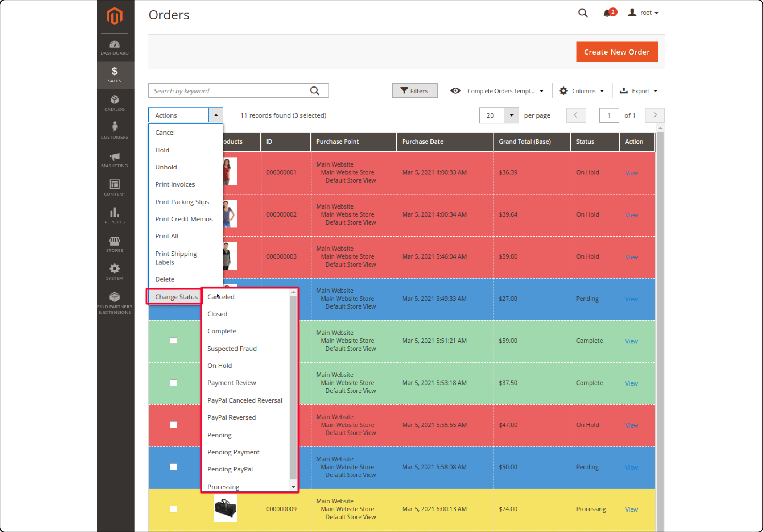Collapse the Actions dropdown
The width and height of the screenshot is (763, 532).
216,115
